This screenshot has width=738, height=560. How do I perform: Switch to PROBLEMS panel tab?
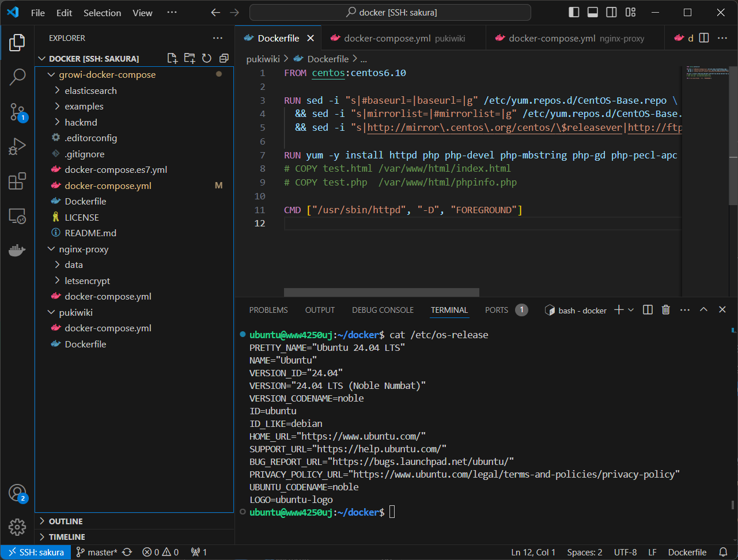point(268,310)
